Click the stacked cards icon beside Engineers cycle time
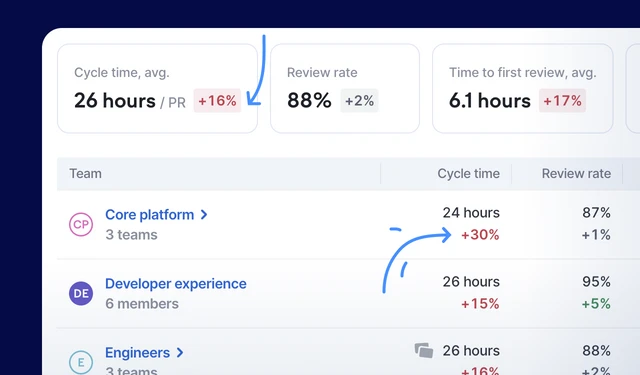The height and width of the screenshot is (375, 640). pos(424,351)
